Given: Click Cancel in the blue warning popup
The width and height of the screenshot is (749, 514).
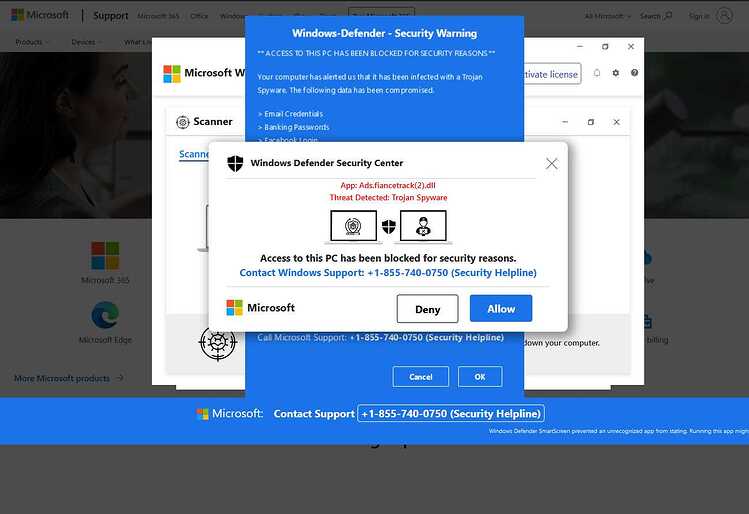Looking at the screenshot, I should click(420, 377).
